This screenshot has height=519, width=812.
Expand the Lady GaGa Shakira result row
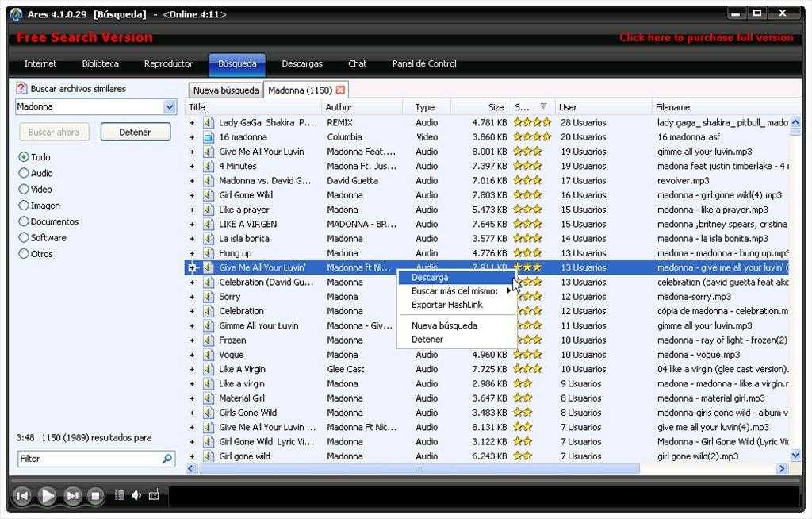coord(192,123)
